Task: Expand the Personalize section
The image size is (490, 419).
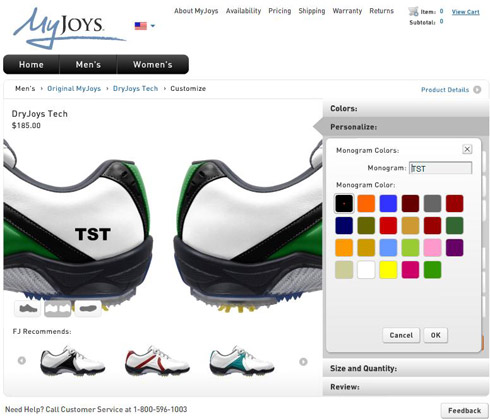Action: point(406,127)
